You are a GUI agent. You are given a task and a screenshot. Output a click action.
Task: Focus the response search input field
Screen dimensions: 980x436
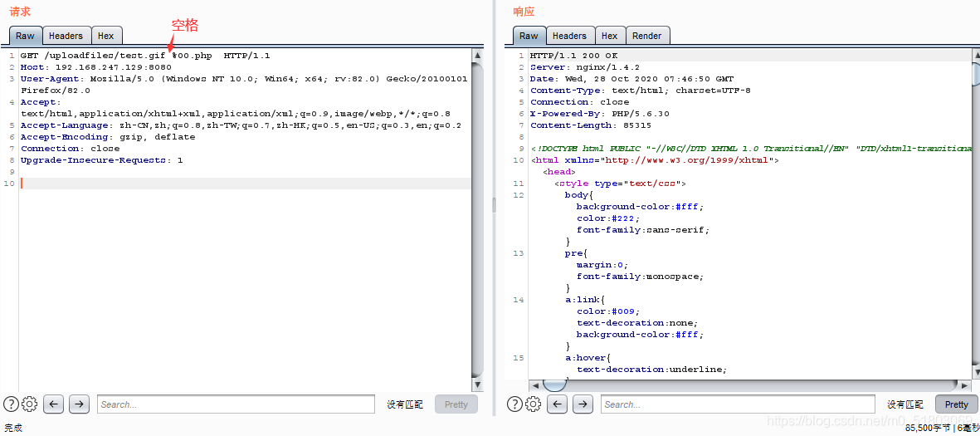(x=737, y=404)
